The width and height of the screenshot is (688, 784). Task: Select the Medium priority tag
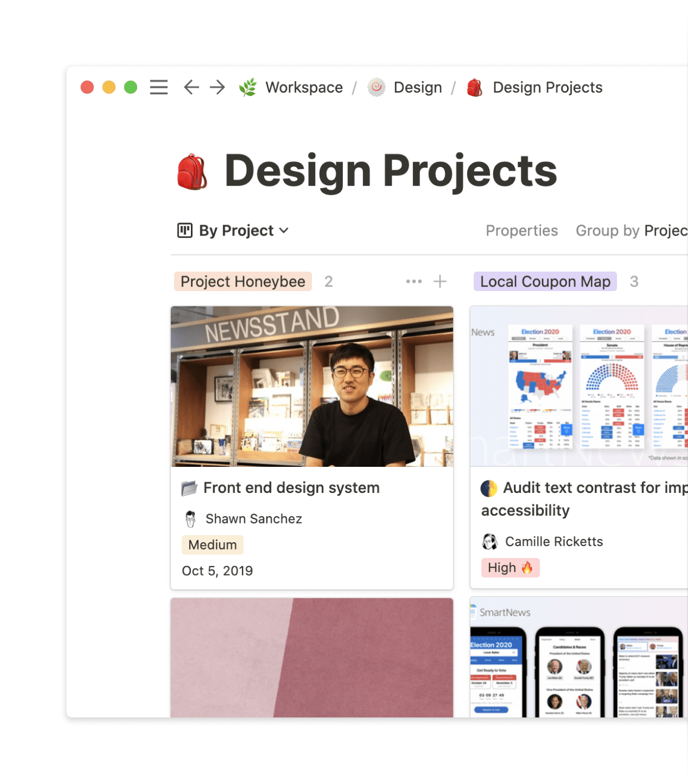click(212, 544)
